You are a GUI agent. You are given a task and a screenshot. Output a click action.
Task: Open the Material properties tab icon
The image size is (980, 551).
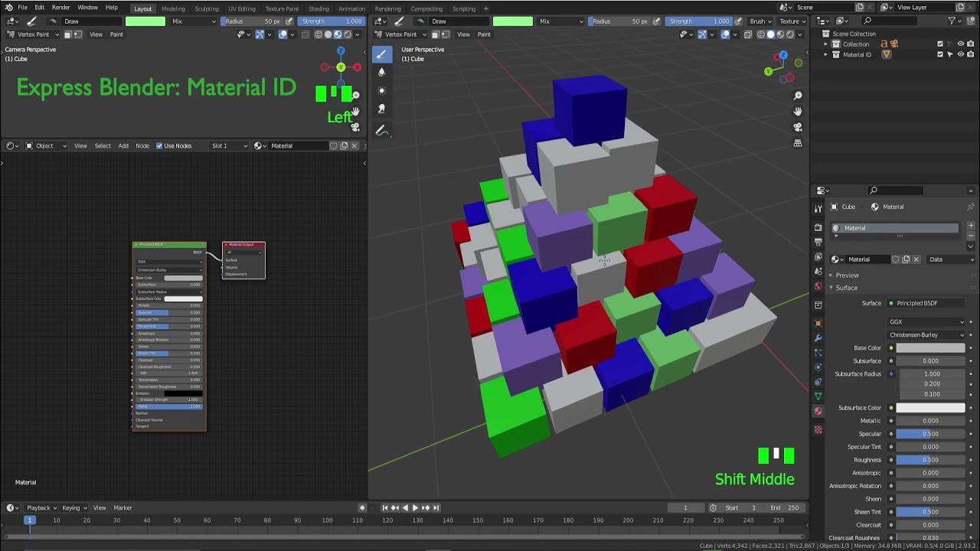(x=818, y=411)
